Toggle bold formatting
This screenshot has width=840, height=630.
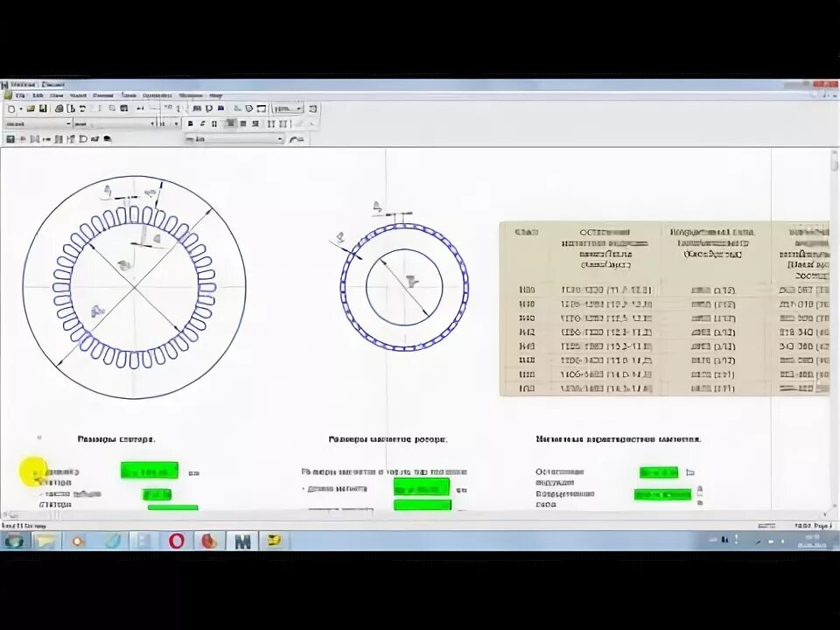point(190,124)
